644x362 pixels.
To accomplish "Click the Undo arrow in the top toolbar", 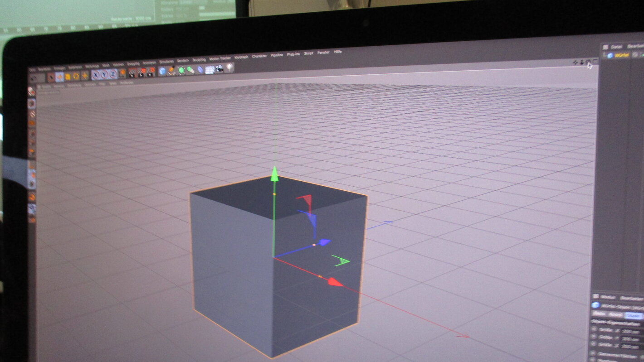I will pyautogui.click(x=34, y=78).
